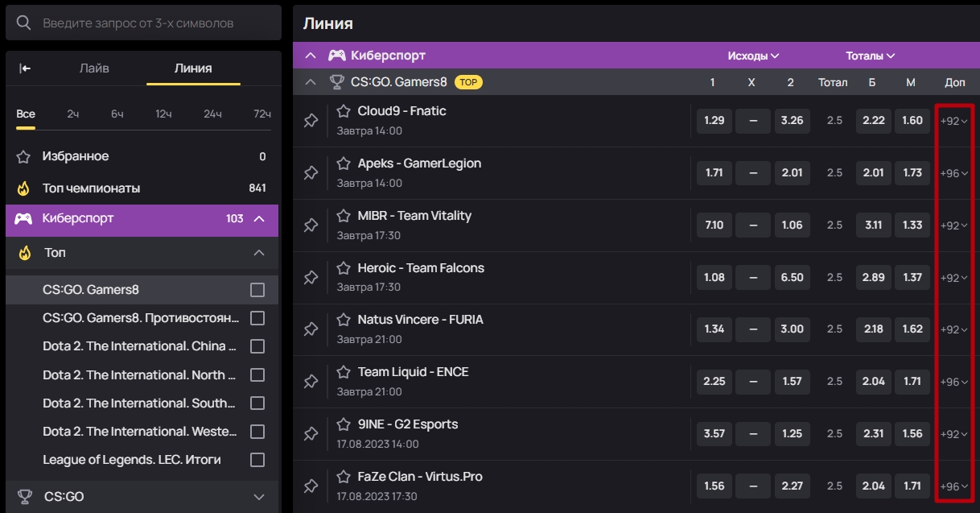Expand +92 extra markets for Cloud9 - Fnatic

tap(954, 121)
